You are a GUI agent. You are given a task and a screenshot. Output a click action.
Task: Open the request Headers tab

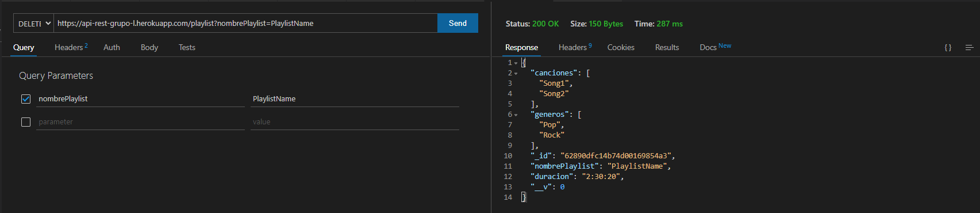pyautogui.click(x=71, y=47)
